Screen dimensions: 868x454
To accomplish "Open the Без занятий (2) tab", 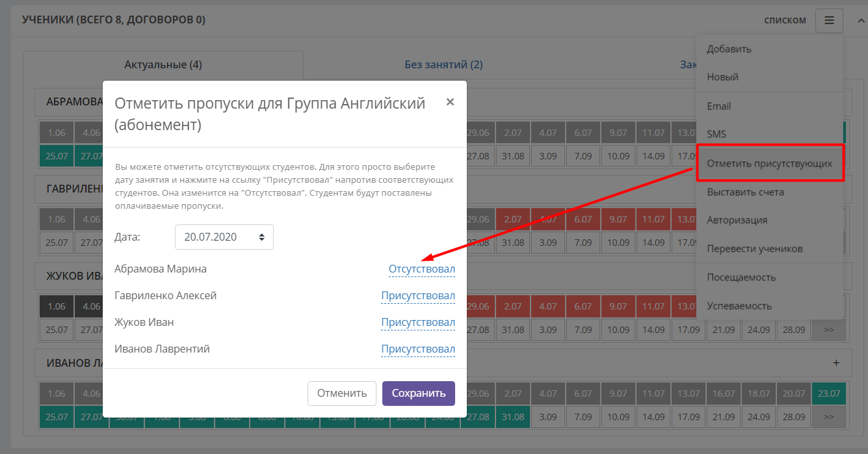I will tap(443, 65).
